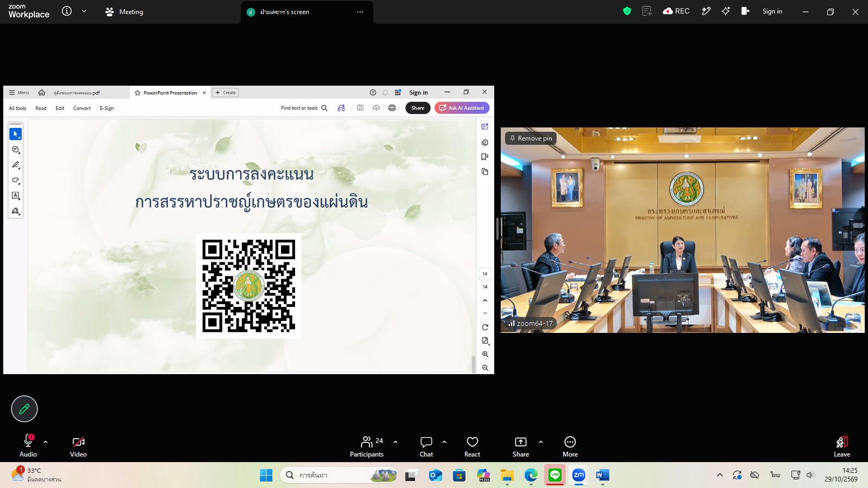Image resolution: width=868 pixels, height=488 pixels.
Task: Click the Acrobat zoom in magnifier
Action: (485, 355)
